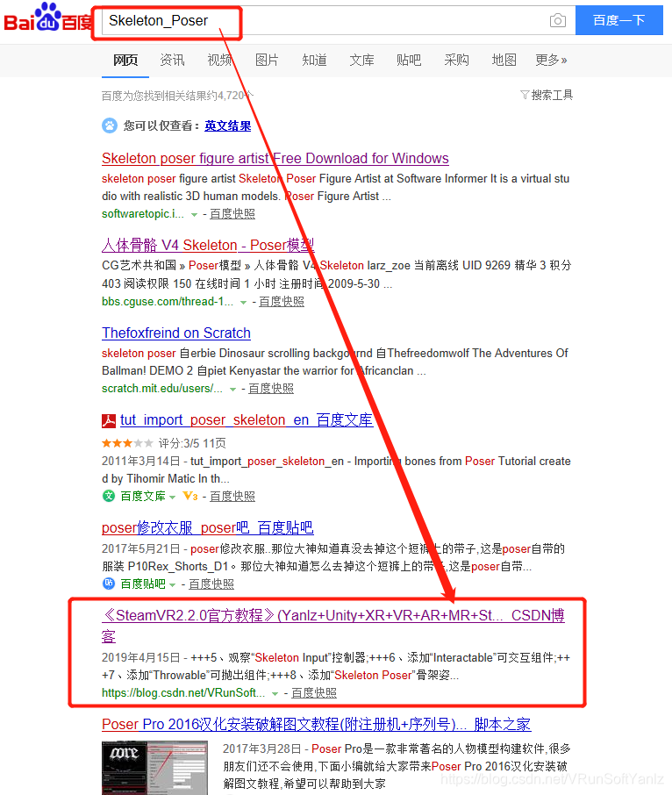The image size is (672, 795).
Task: Open 人体骨骼 V4 Skeleton - Poser模型 result
Action: point(208,246)
